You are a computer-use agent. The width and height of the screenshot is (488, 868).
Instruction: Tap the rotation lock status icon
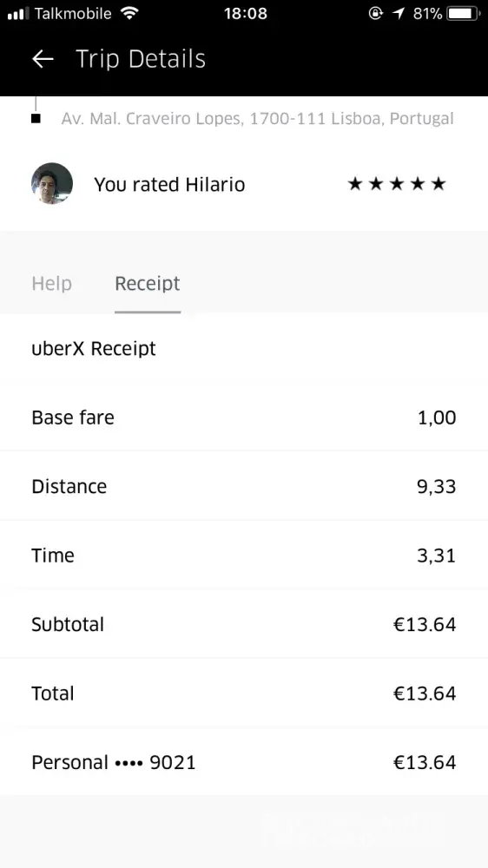pos(376,13)
